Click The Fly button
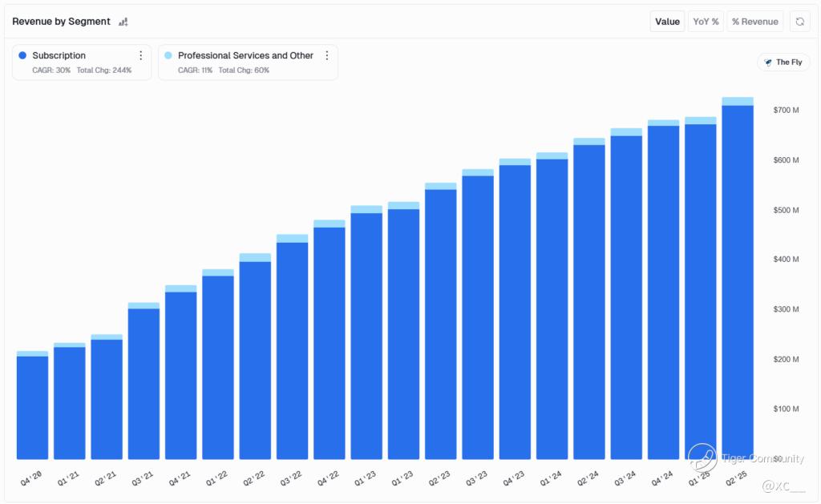821x504 pixels. [783, 62]
